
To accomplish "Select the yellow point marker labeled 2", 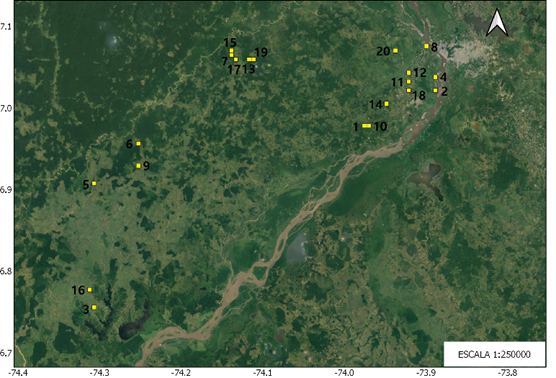I will click(x=435, y=90).
